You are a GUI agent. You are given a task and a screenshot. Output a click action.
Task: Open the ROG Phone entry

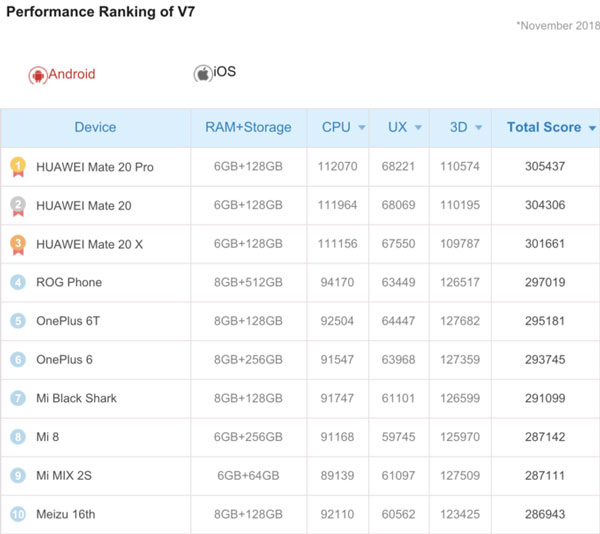click(69, 282)
